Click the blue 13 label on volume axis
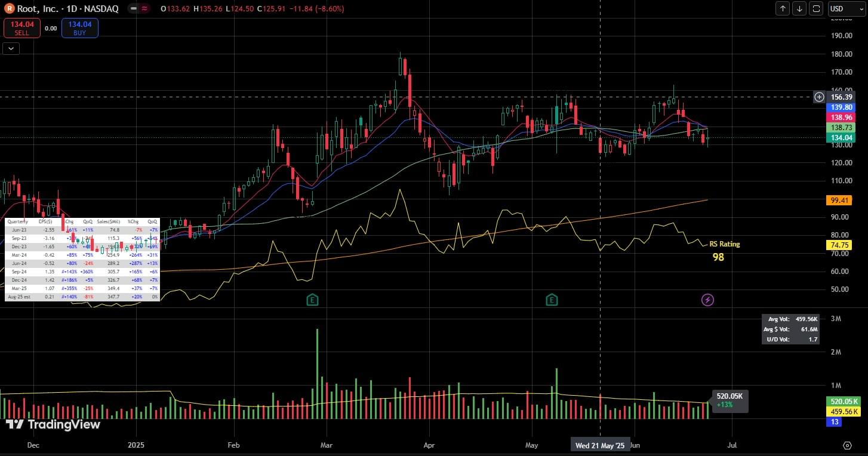 pos(834,422)
